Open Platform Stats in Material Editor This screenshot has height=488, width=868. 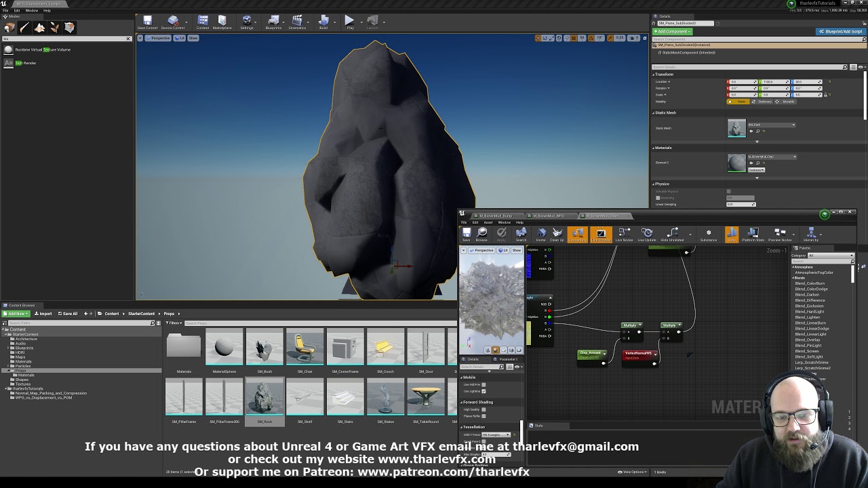753,235
